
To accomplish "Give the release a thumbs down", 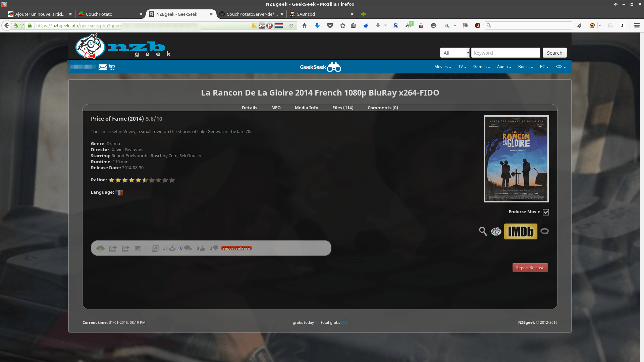I will point(216,248).
